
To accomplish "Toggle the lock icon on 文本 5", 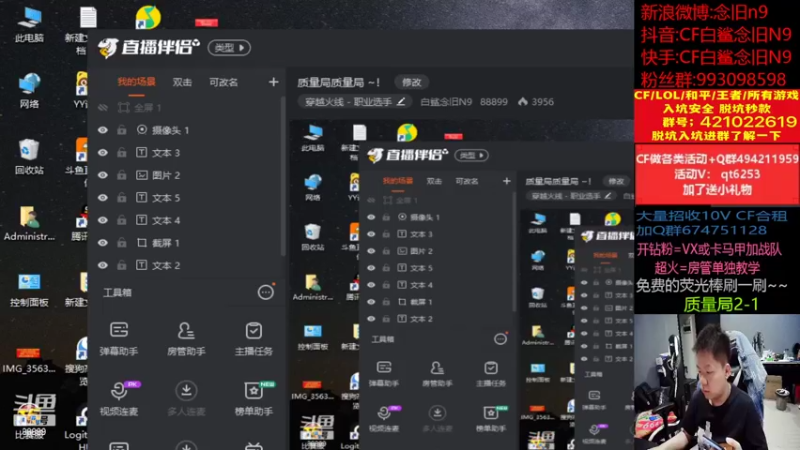I will tap(121, 197).
